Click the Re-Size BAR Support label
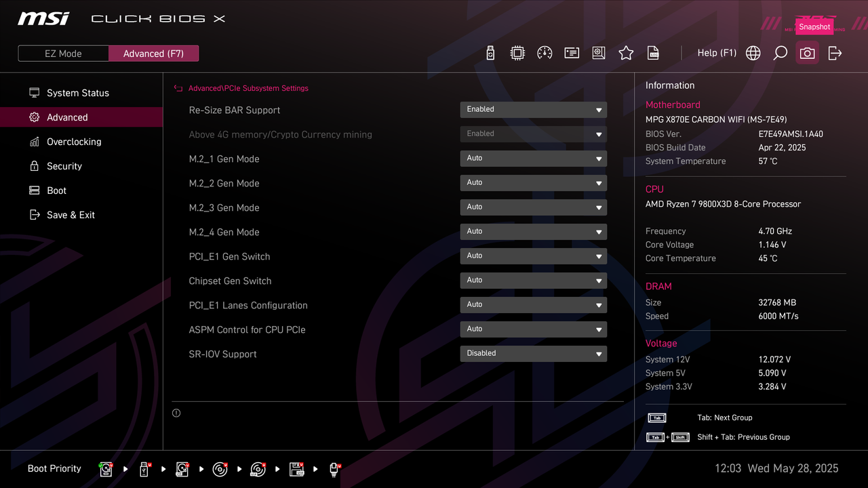 pos(235,110)
